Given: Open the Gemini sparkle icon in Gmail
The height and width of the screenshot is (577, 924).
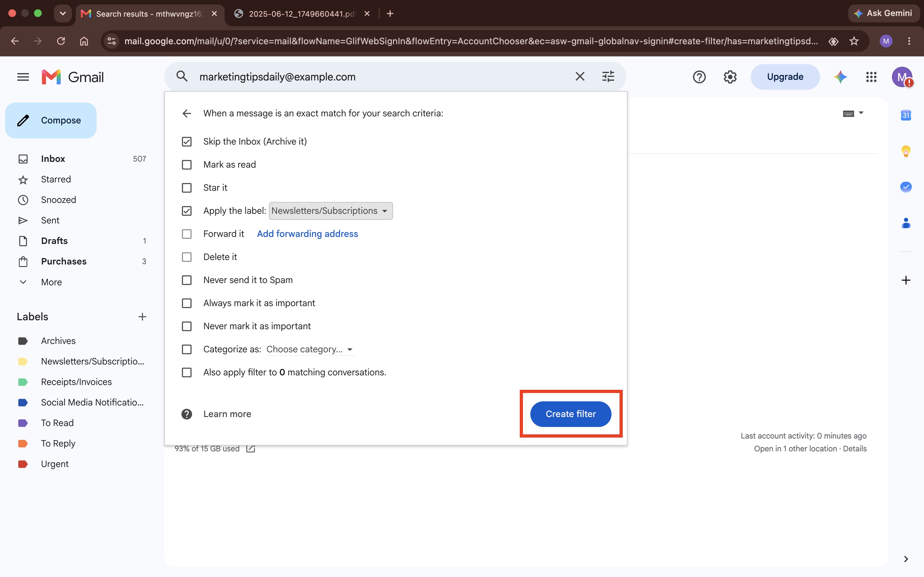Looking at the screenshot, I should (x=840, y=77).
